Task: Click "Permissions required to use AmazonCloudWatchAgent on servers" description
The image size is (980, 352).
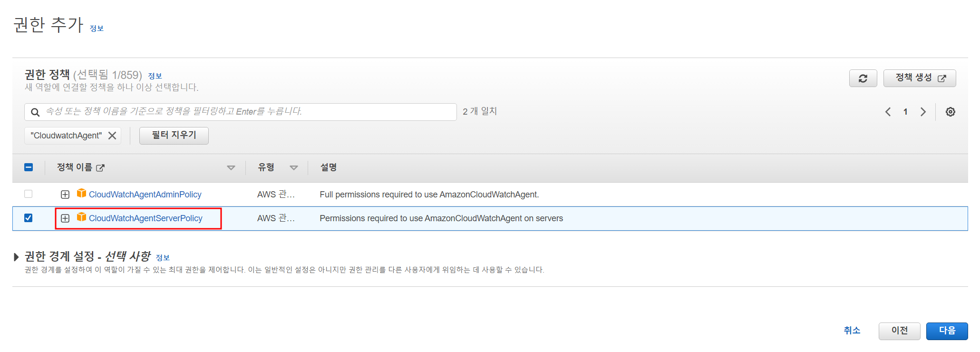Action: pos(441,218)
